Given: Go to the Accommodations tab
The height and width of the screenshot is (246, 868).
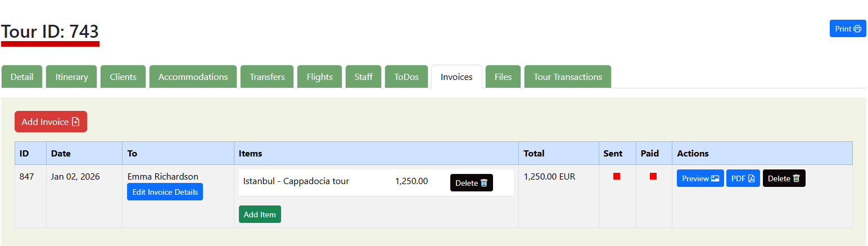Looking at the screenshot, I should 193,77.
